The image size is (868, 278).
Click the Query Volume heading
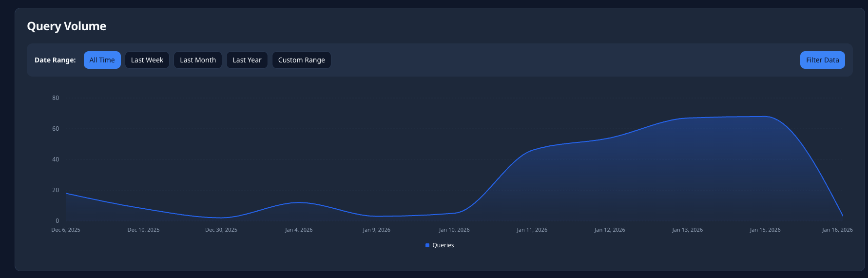(x=66, y=26)
